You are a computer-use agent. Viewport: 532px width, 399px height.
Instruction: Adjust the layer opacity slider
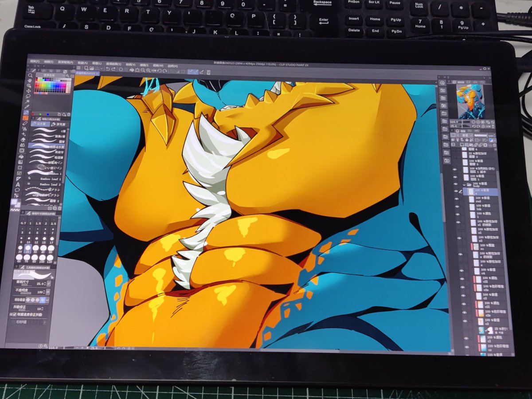[x=481, y=135]
